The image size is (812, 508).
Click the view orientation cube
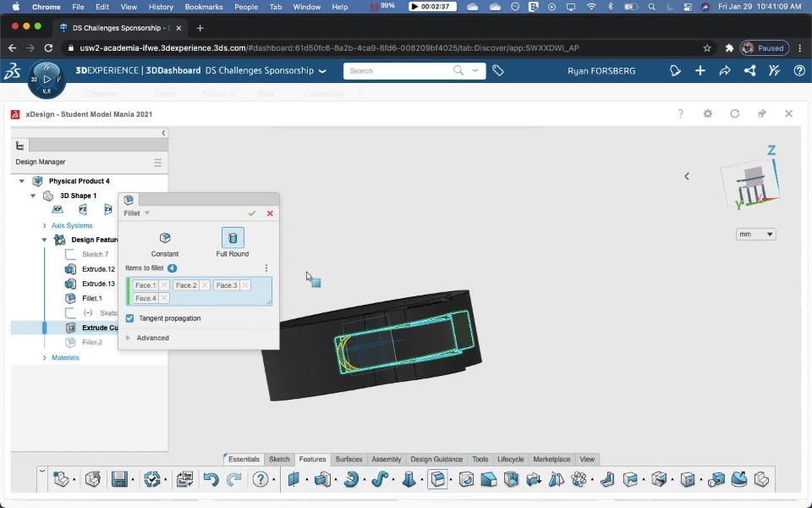(x=749, y=182)
